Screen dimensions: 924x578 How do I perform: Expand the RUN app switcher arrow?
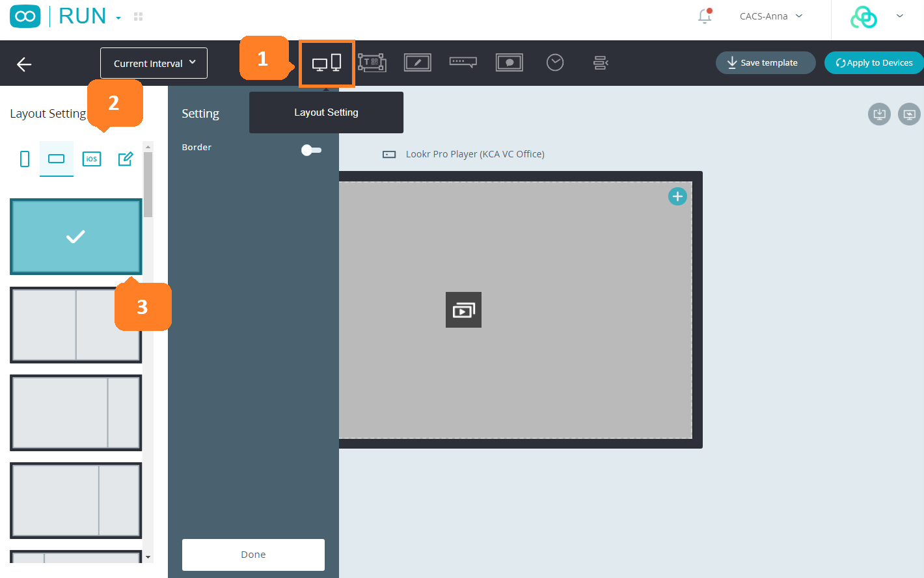pos(118,18)
